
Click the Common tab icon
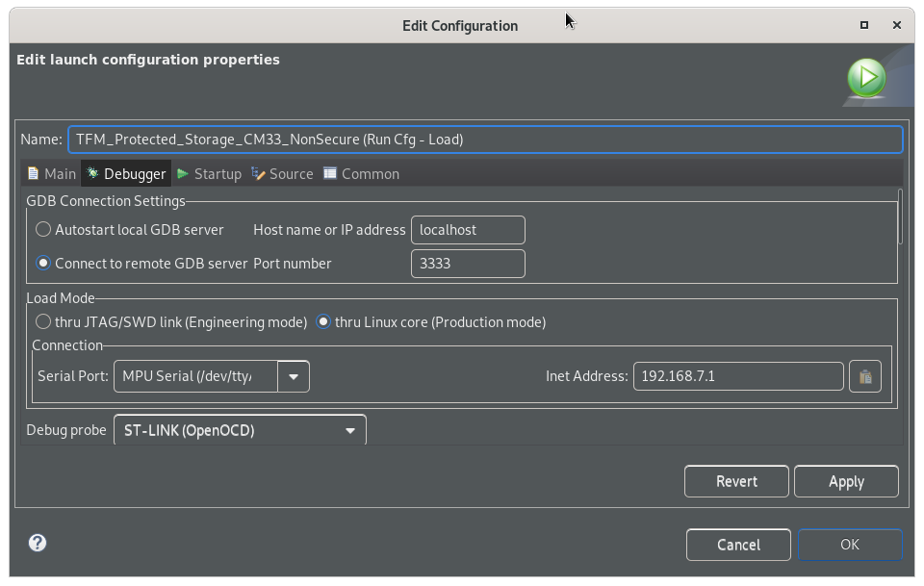[330, 173]
